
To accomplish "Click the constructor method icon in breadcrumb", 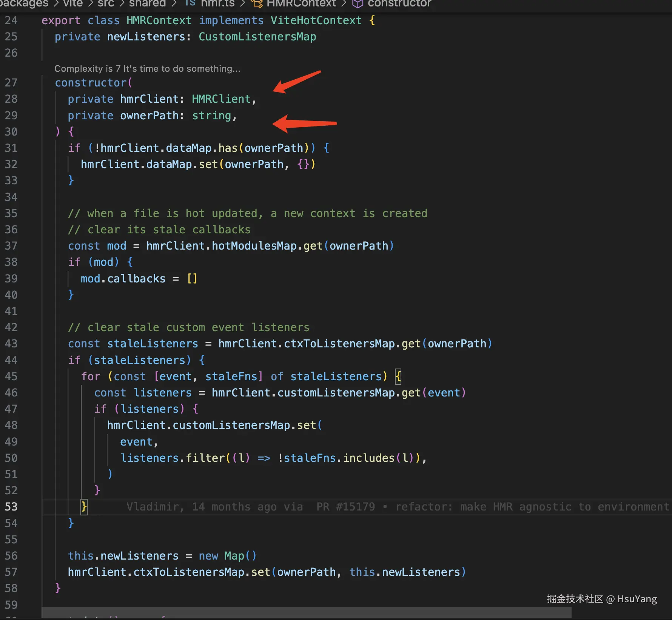I will (x=358, y=4).
